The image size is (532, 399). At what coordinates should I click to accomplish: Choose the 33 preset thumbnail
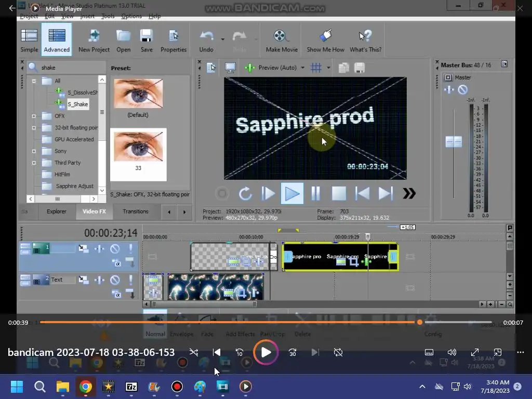(138, 146)
